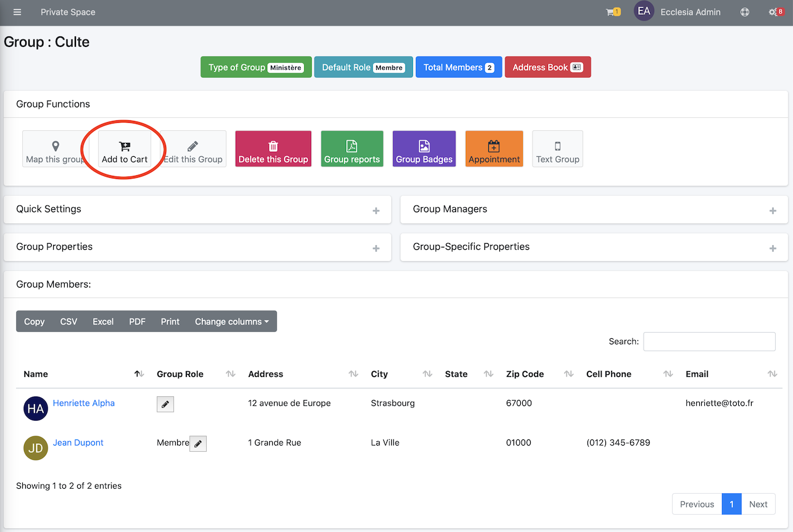Click the JD avatar thumbnail
Screen dimensions: 793x532
[36, 448]
